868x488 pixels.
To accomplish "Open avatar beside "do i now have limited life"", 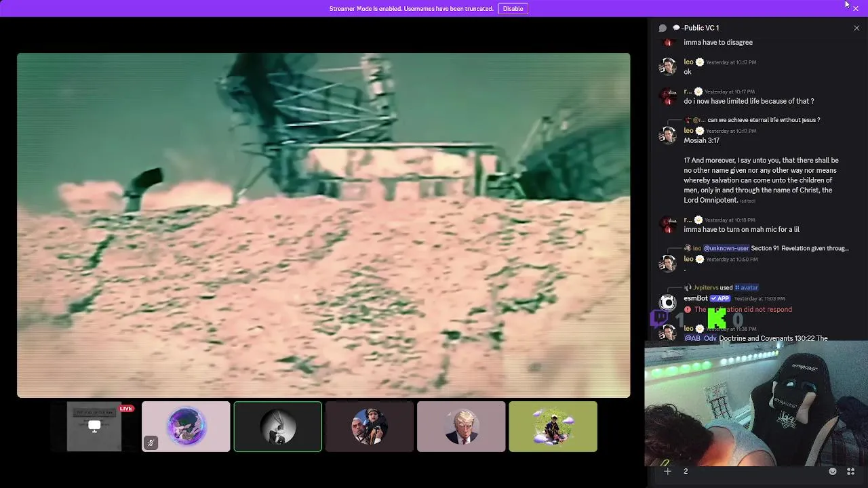I will coord(668,96).
